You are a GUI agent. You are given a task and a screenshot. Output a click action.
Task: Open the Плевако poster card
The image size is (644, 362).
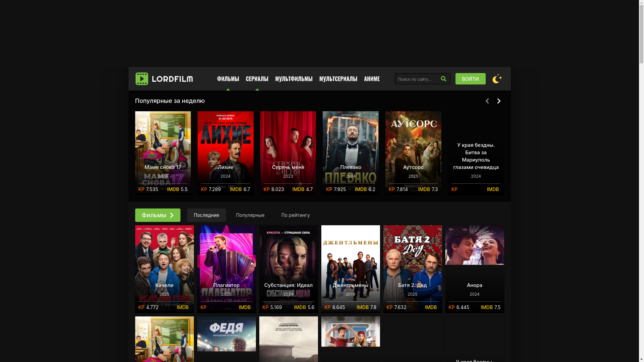coord(351,153)
